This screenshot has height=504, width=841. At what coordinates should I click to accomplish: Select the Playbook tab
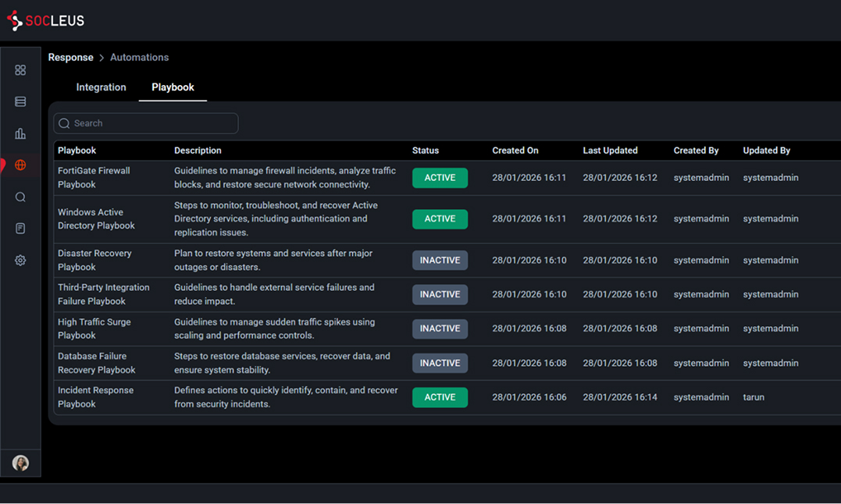click(x=173, y=87)
